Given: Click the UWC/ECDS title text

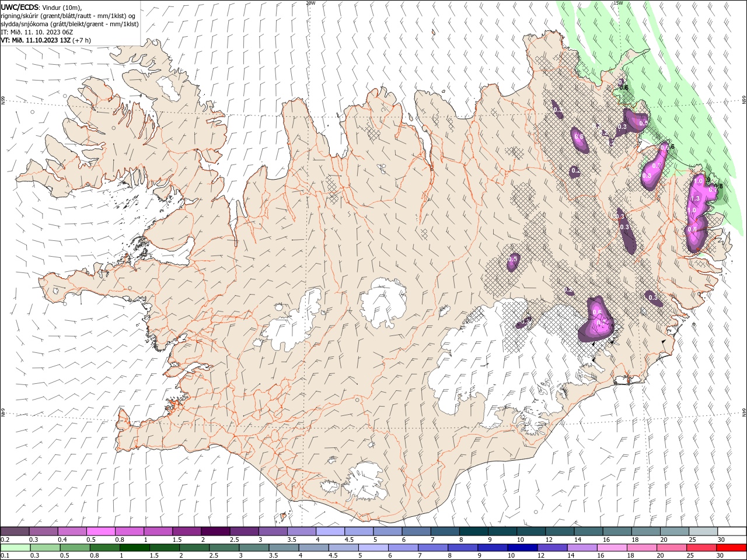Looking at the screenshot, I should coord(20,7).
